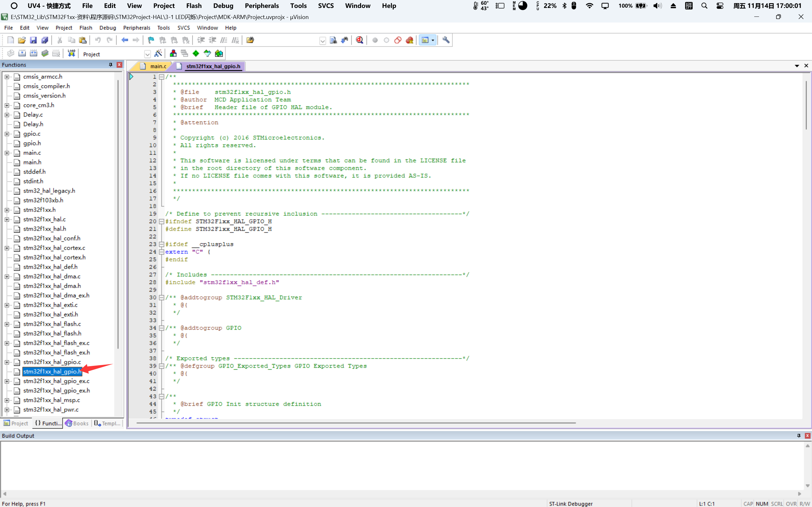Collapse the code fold at line 20
This screenshot has height=507, width=812.
click(162, 222)
